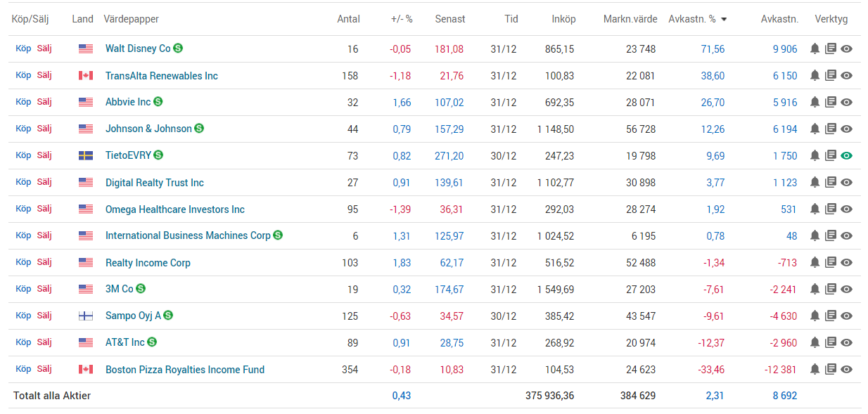Toggle eye icon for Realty Income Corp
Image resolution: width=868 pixels, height=414 pixels.
tap(847, 262)
